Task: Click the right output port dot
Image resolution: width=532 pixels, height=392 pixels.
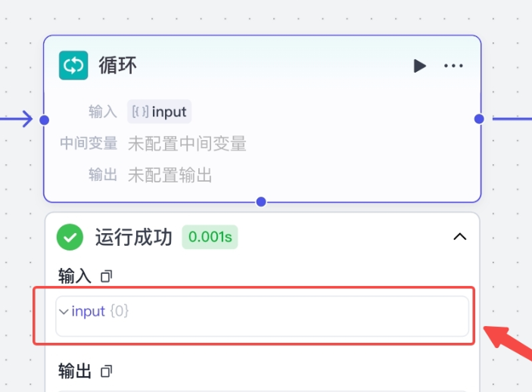Action: click(479, 119)
